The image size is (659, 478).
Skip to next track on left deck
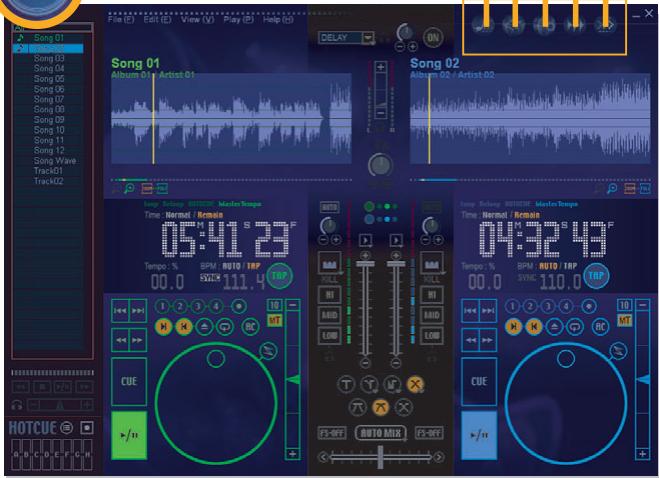(138, 311)
